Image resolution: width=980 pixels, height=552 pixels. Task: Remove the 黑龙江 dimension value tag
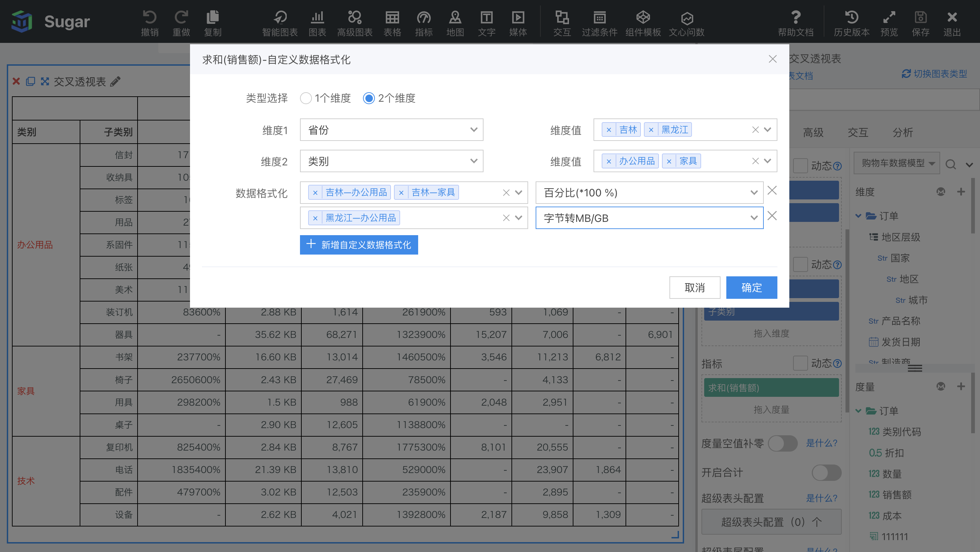pos(651,130)
